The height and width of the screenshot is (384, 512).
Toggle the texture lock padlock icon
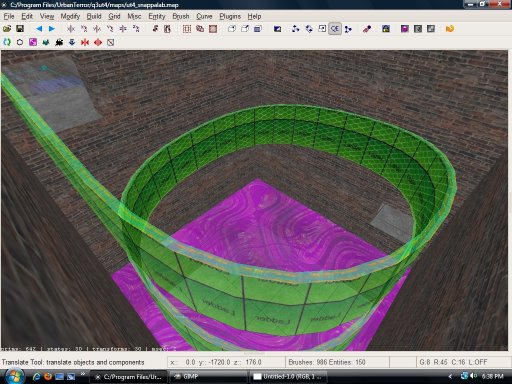pyautogui.click(x=386, y=29)
